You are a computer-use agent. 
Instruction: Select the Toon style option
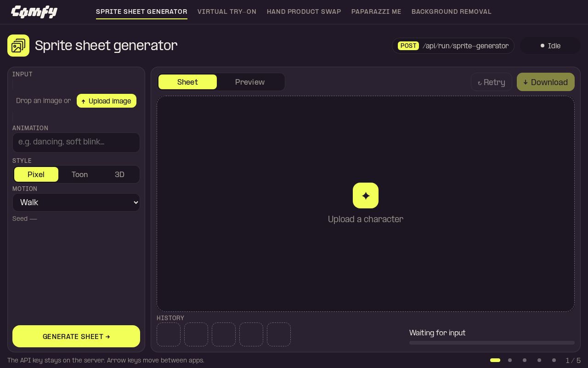point(79,174)
